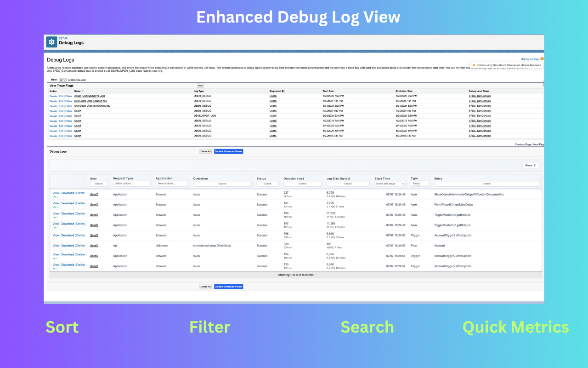Go to Previous Page of trace flags
The image size is (588, 368).
coord(523,144)
